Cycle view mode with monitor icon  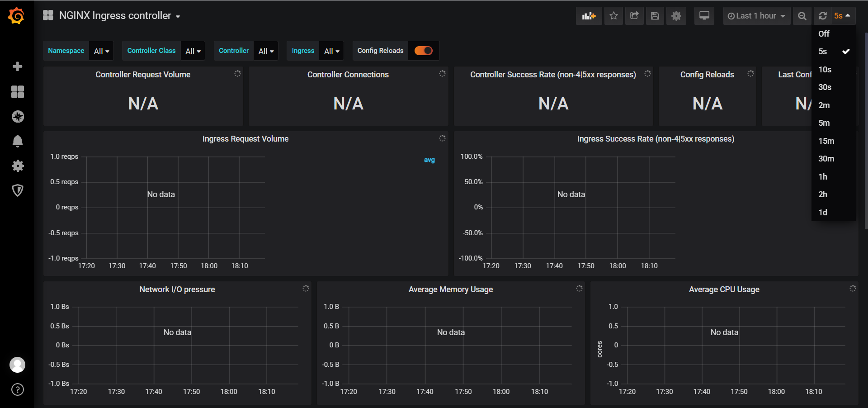pyautogui.click(x=704, y=16)
